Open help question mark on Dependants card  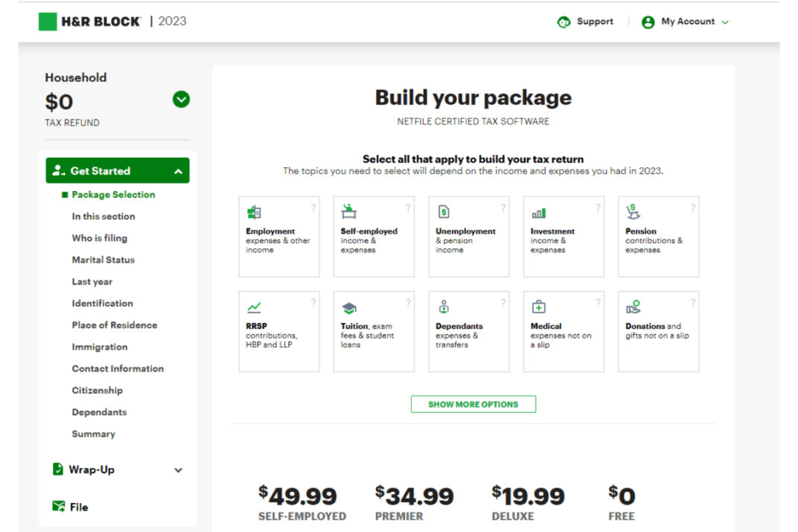(x=503, y=302)
